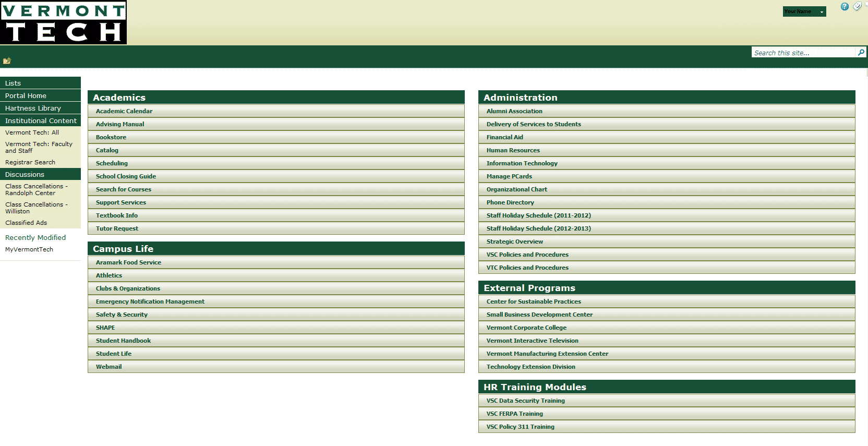Screen dimensions: 868x446
Task: Open the Catalog link
Action: point(276,150)
